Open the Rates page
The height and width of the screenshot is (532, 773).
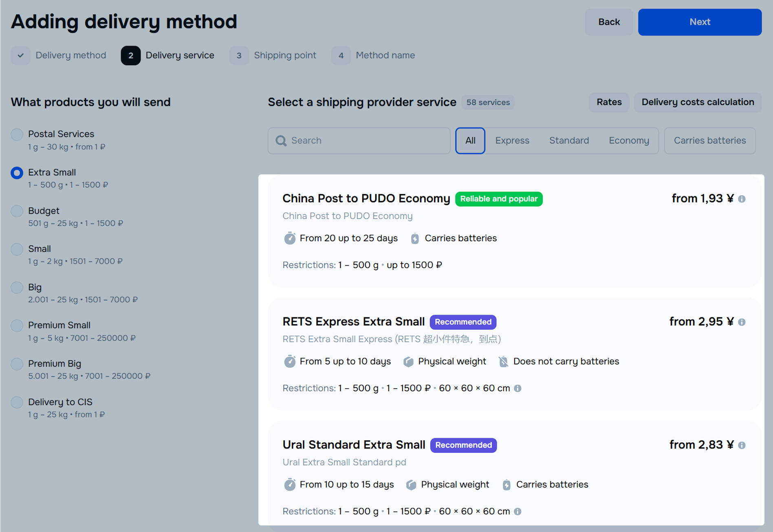(609, 102)
